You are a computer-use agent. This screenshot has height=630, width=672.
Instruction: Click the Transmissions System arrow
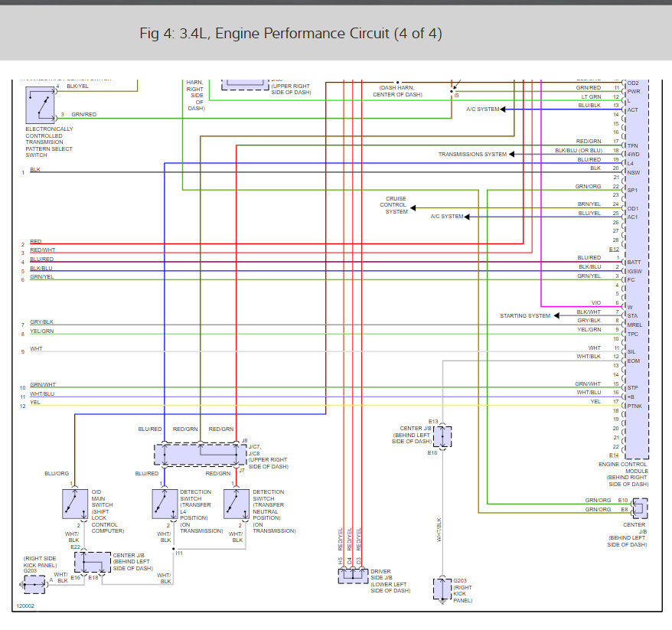pos(511,155)
